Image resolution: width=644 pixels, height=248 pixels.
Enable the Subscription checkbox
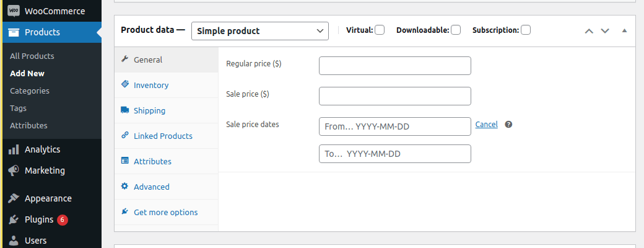[x=526, y=30]
